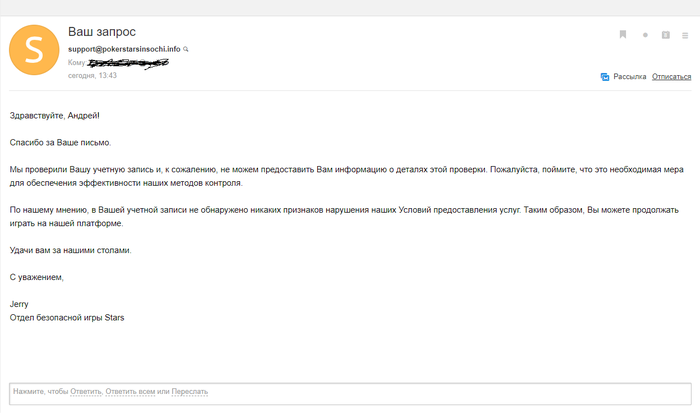The width and height of the screenshot is (700, 413).
Task: Click the Рассылка category label
Action: click(x=629, y=76)
